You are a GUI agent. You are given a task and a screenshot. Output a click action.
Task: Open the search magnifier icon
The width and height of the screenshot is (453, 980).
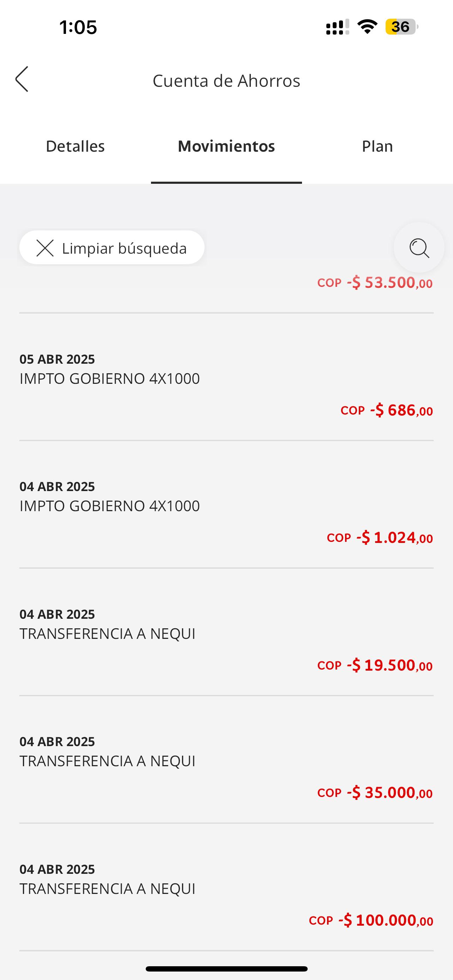pyautogui.click(x=419, y=248)
